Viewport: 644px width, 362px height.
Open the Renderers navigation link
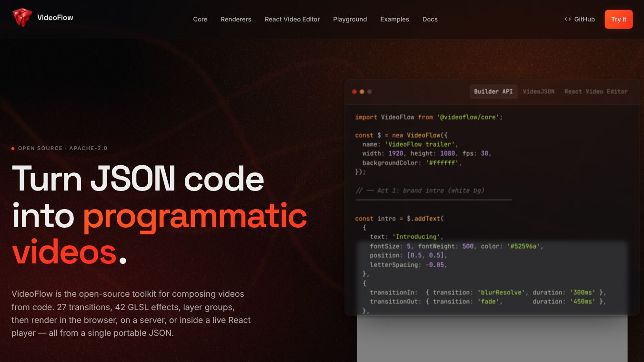tap(236, 20)
